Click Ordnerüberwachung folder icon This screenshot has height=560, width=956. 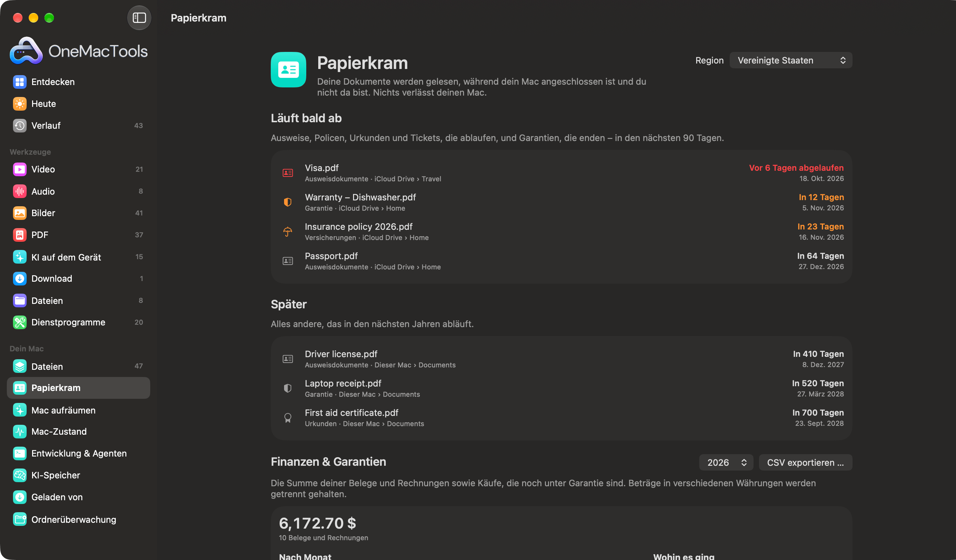[x=19, y=519]
